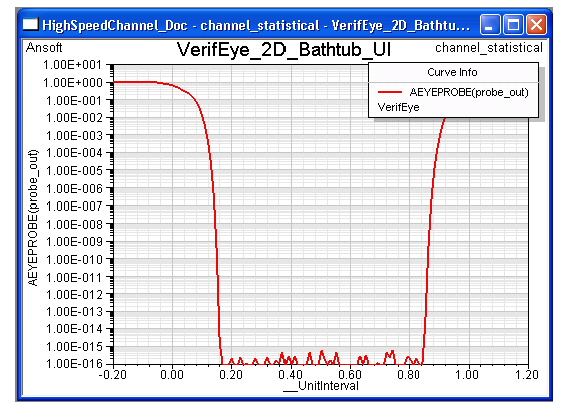Maximize the HighSpeedChannel_Doc plot window
The height and width of the screenshot is (405, 568).
[513, 25]
